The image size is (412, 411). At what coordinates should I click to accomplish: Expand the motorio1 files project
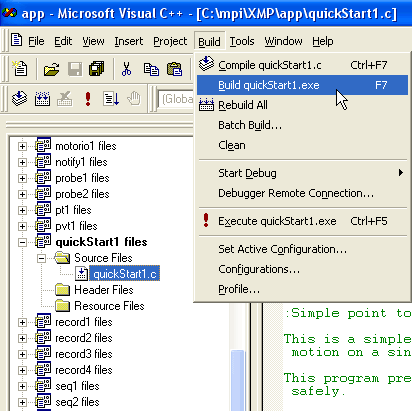[x=22, y=146]
